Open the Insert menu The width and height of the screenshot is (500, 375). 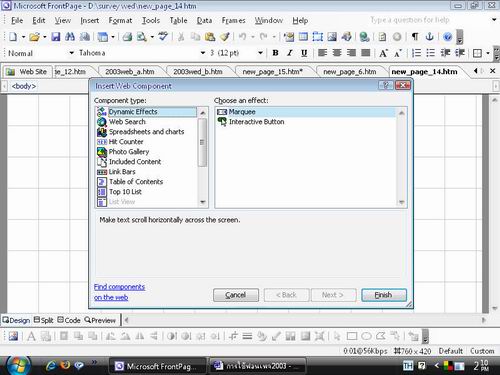90,21
